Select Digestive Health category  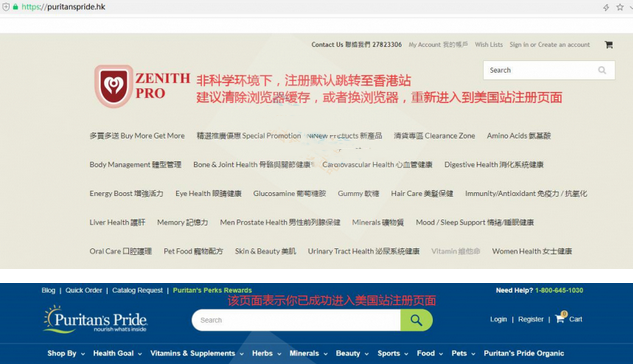click(x=494, y=165)
